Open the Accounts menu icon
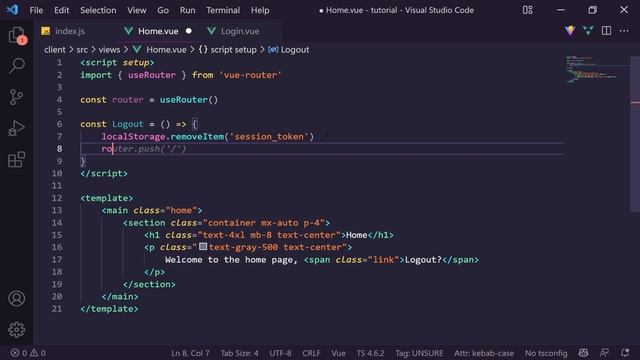The width and height of the screenshot is (640, 360). tap(17, 298)
